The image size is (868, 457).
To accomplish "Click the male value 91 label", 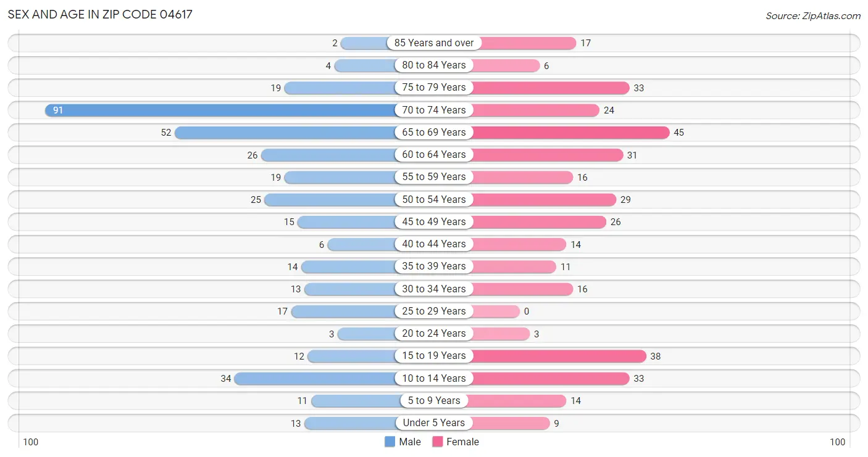I will click(57, 110).
